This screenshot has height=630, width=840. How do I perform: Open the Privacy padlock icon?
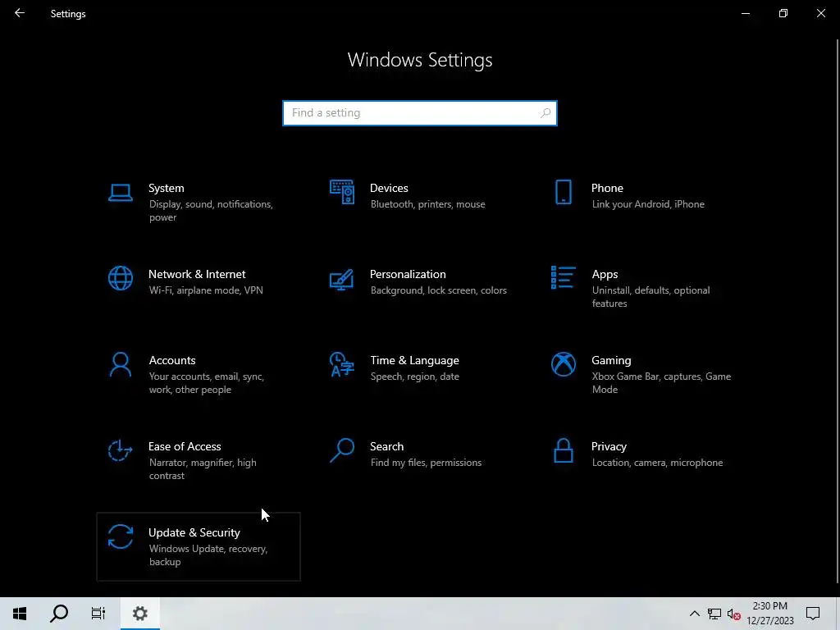563,450
